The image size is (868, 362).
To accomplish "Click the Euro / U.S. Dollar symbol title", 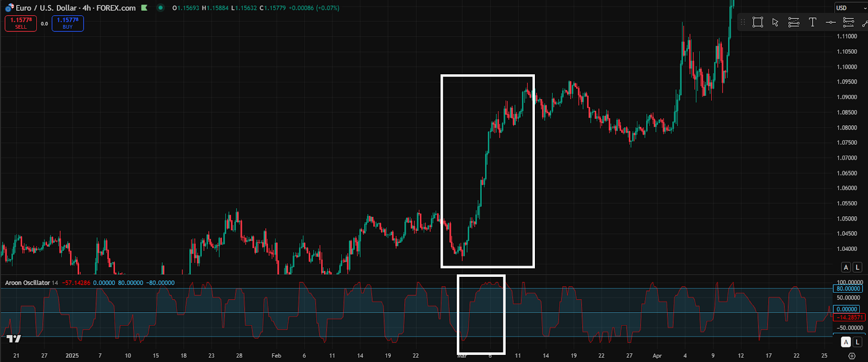I will tap(46, 8).
